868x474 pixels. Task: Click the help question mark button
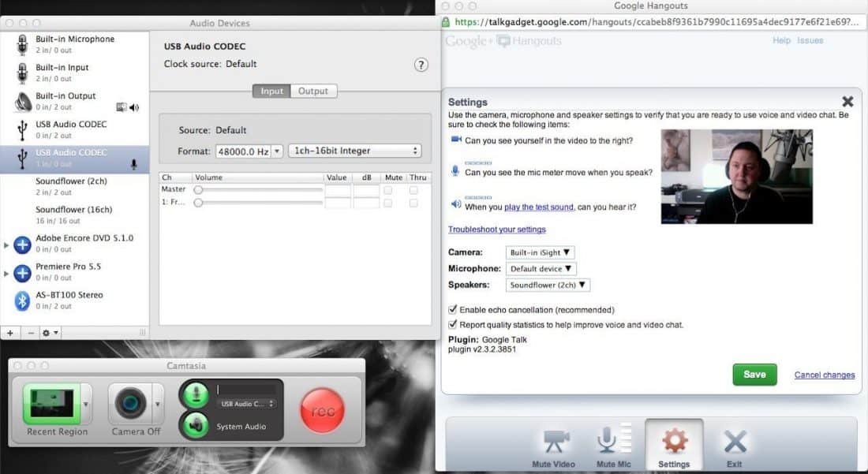(421, 65)
